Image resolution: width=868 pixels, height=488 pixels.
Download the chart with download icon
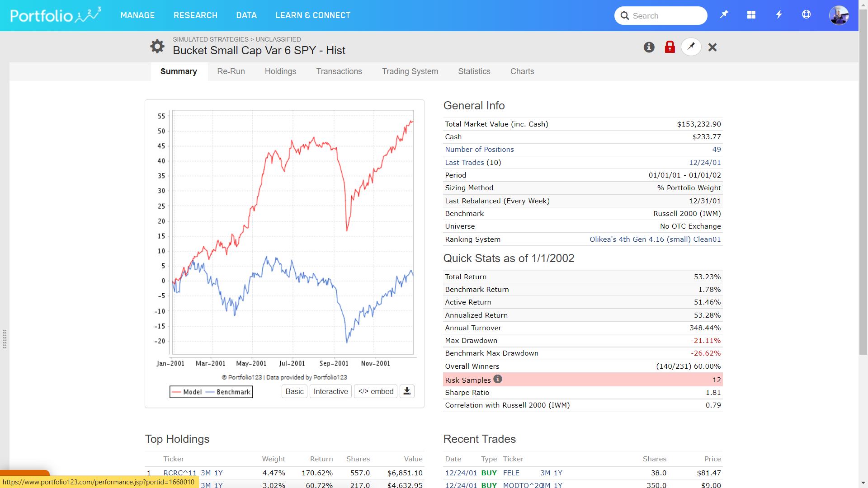pyautogui.click(x=407, y=391)
